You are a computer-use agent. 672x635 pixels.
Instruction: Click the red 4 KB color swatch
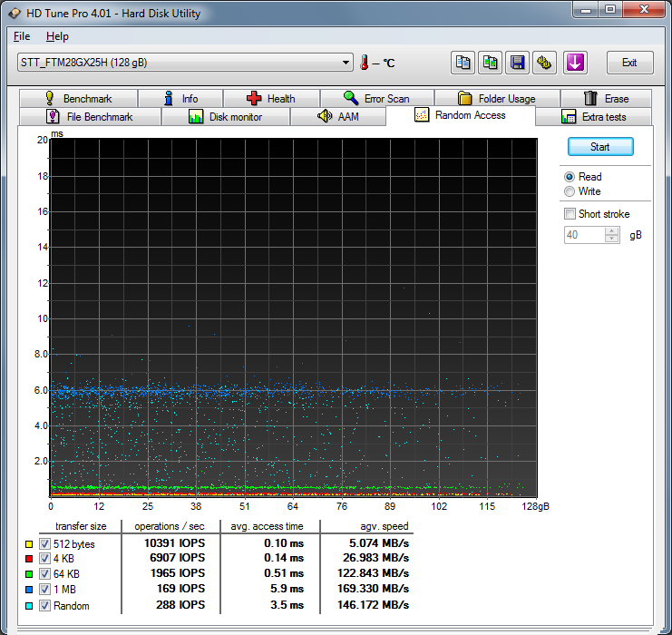click(x=29, y=559)
